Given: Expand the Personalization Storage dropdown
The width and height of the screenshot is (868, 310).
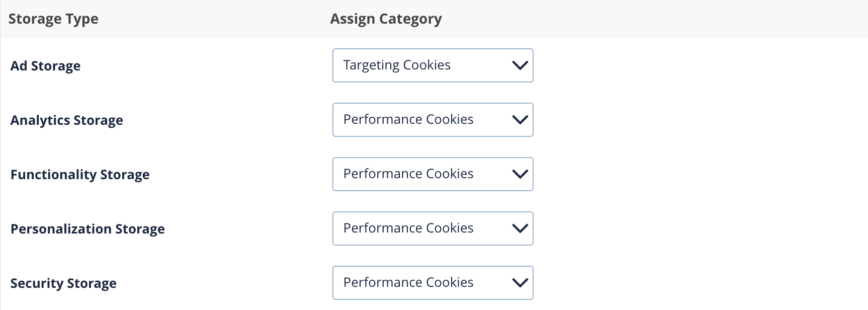Looking at the screenshot, I should pos(432,228).
